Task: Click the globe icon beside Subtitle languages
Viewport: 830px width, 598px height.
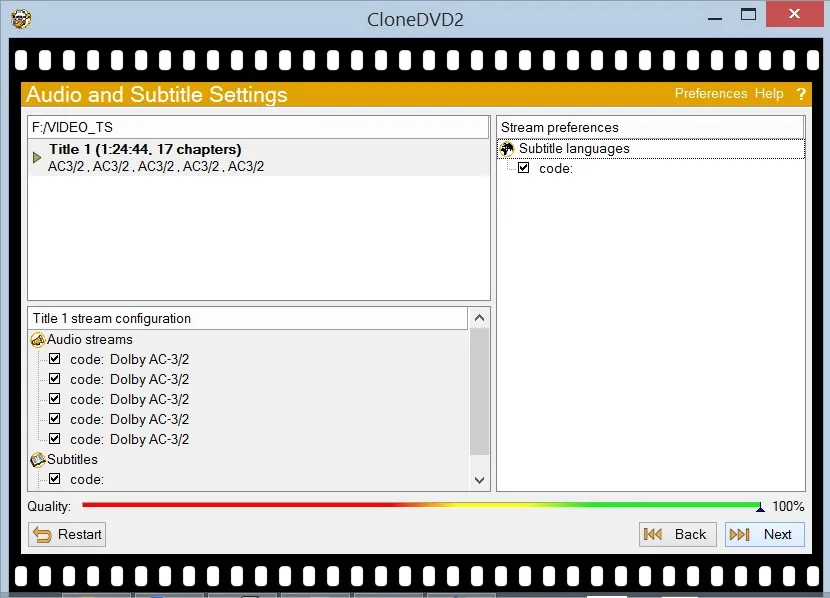Action: (x=507, y=147)
